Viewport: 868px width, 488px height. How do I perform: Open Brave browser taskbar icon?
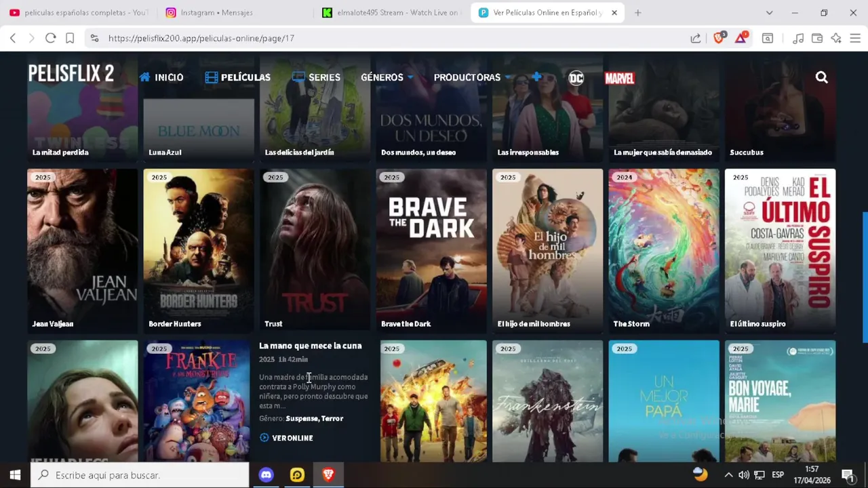328,475
